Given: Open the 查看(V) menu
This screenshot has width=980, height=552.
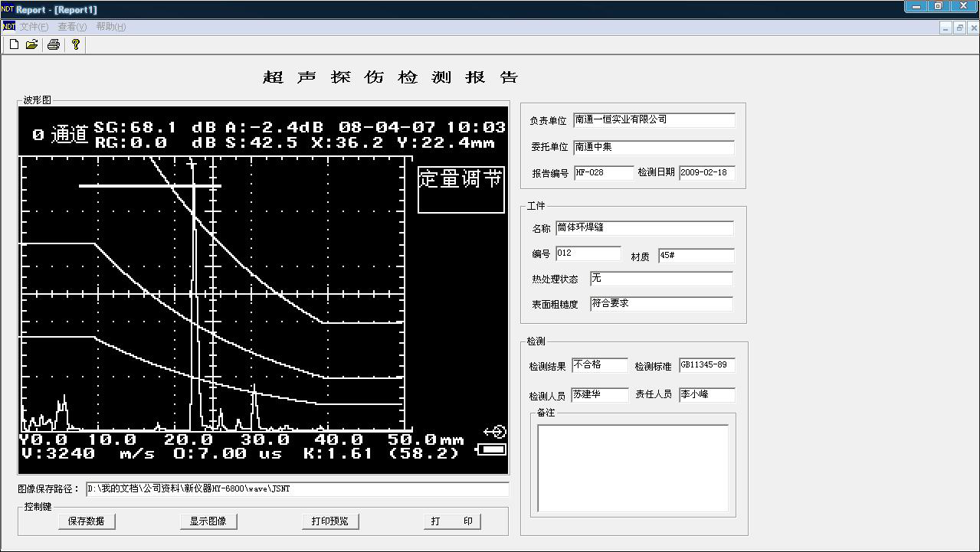Looking at the screenshot, I should (x=72, y=27).
